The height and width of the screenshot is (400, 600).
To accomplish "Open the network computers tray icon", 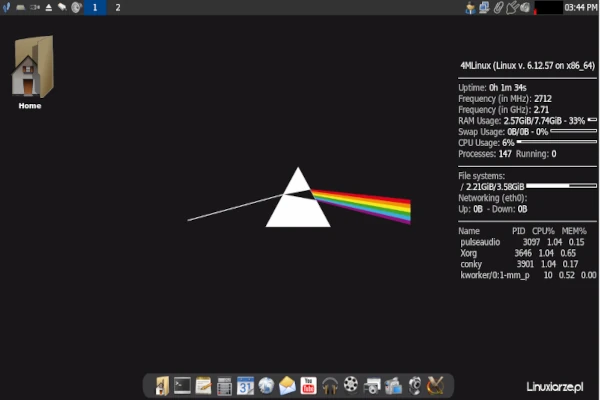I will (484, 8).
